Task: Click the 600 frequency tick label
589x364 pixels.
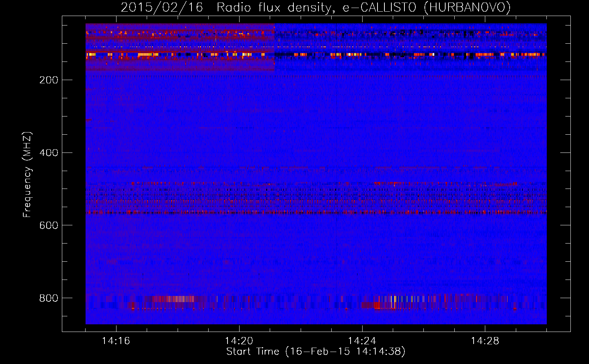Action: pos(49,226)
